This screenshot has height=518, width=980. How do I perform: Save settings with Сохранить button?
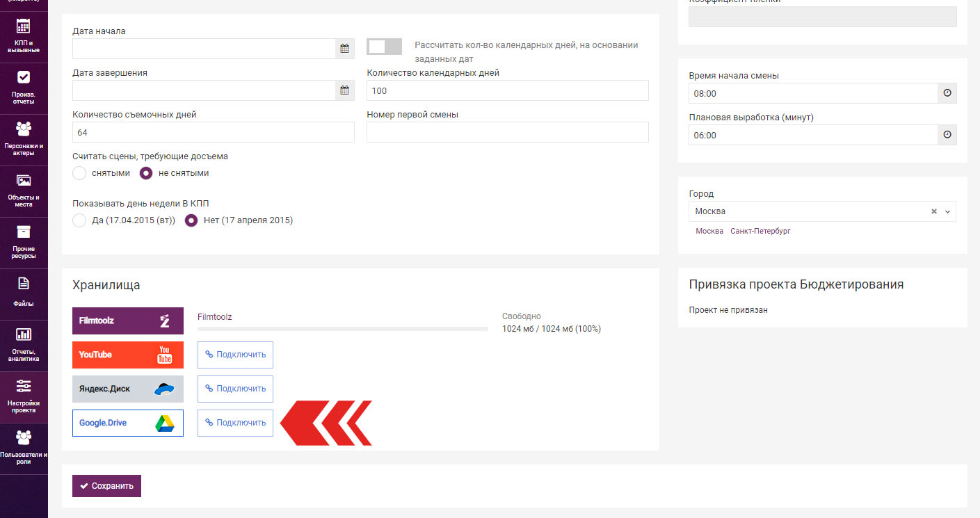click(106, 486)
